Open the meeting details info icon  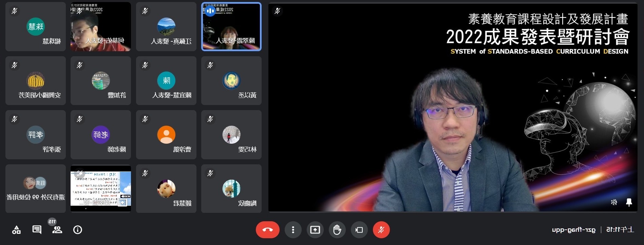point(78,230)
